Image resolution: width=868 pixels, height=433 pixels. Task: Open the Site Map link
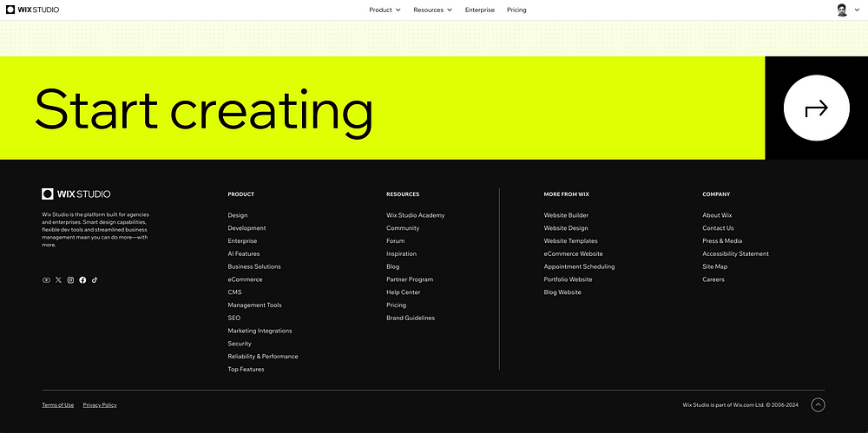(714, 266)
